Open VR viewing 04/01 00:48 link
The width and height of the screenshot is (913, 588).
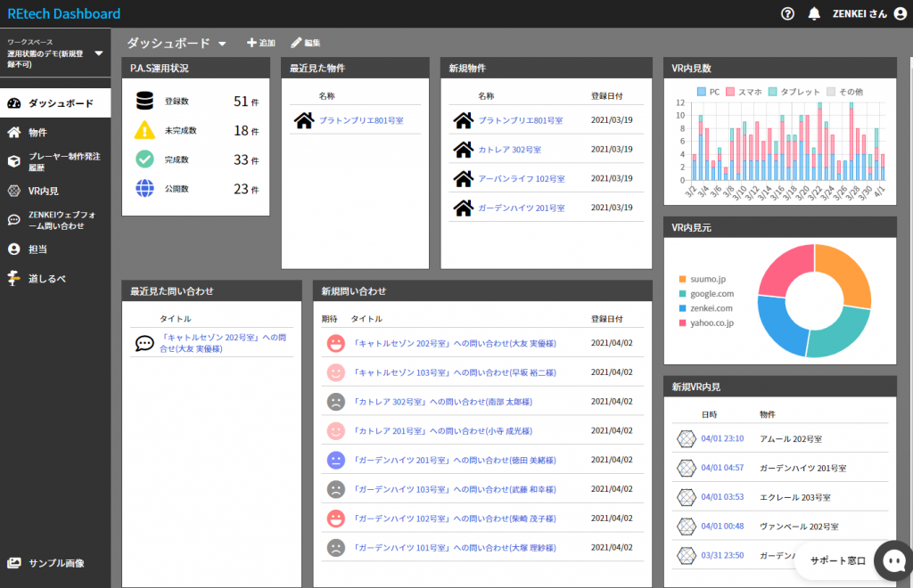point(722,526)
